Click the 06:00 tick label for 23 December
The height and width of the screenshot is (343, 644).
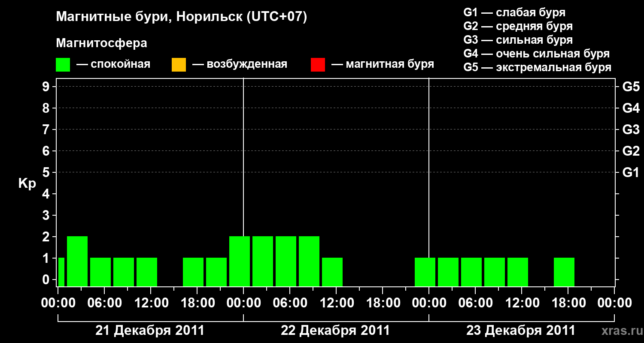475,303
